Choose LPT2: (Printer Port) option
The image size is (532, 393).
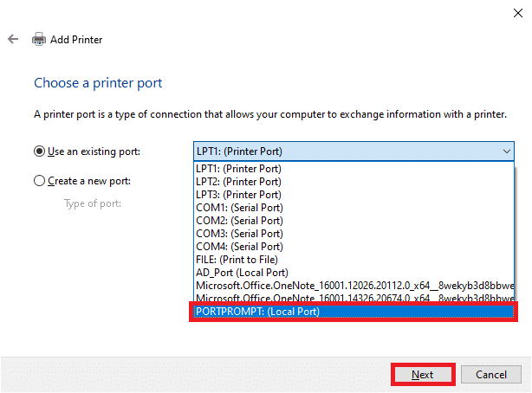coord(239,182)
